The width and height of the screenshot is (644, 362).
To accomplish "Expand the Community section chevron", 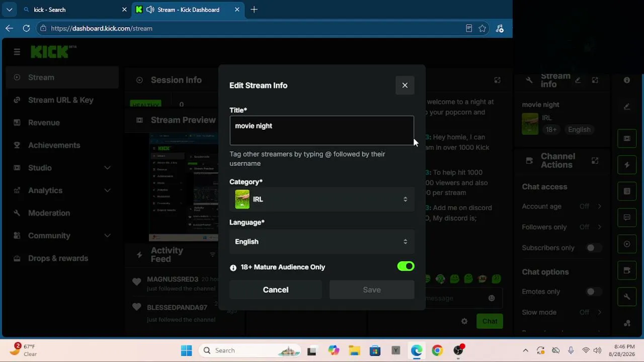I will (107, 236).
